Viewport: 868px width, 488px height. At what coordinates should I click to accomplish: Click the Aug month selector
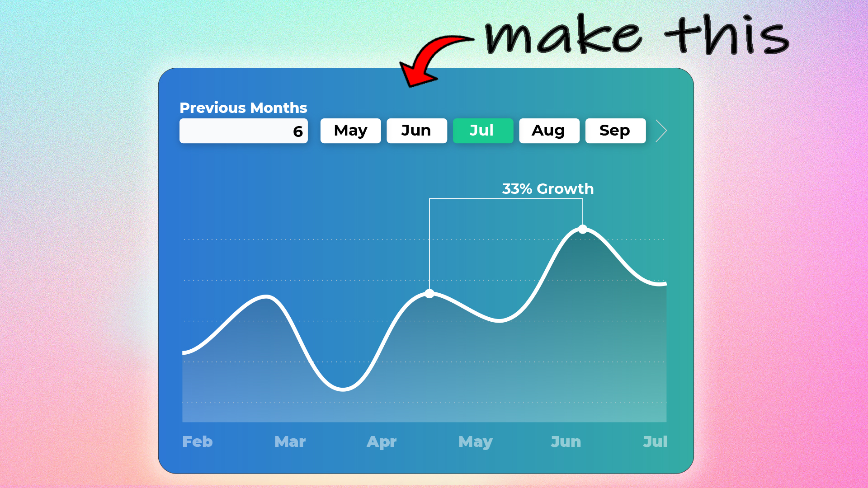point(548,131)
